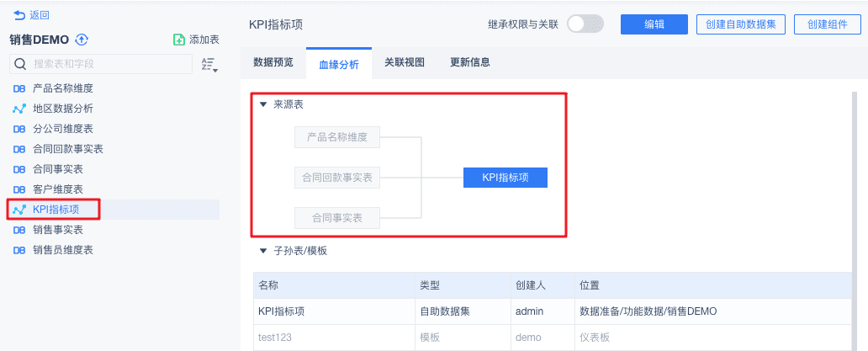Click the 创建自助数据集 button
Screen dimensions: 868x351
741,24
